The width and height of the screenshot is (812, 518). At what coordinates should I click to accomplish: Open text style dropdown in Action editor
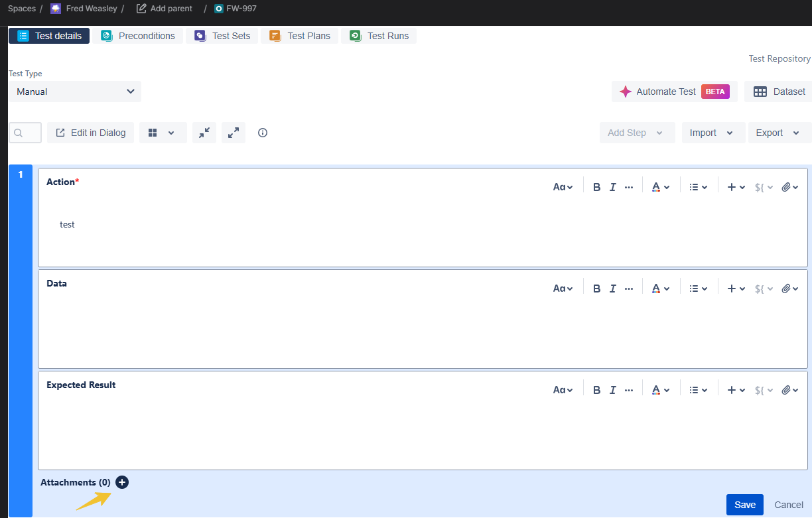(x=563, y=187)
